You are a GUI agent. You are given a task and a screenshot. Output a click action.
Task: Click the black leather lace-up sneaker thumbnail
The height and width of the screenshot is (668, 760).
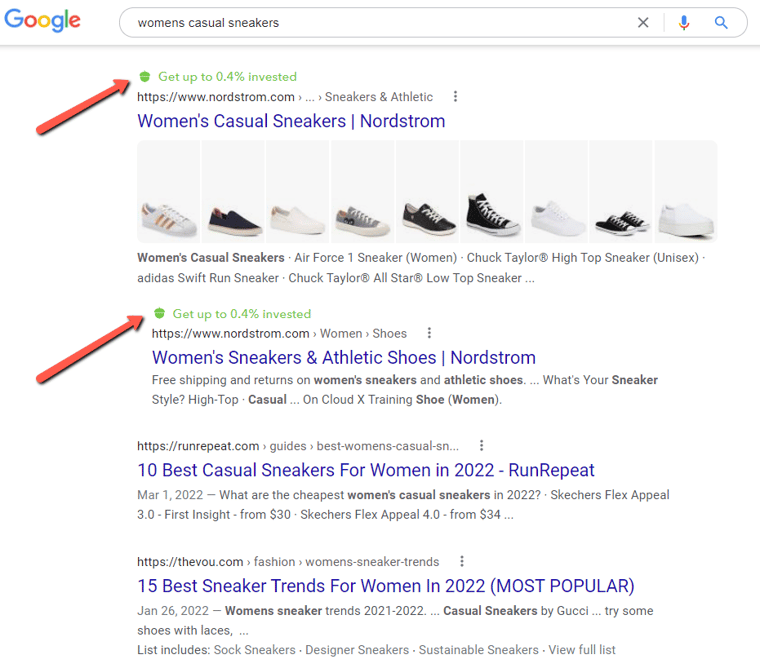tap(428, 191)
